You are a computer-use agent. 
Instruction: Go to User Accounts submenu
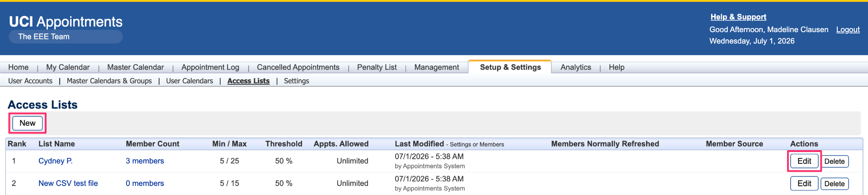tap(30, 81)
